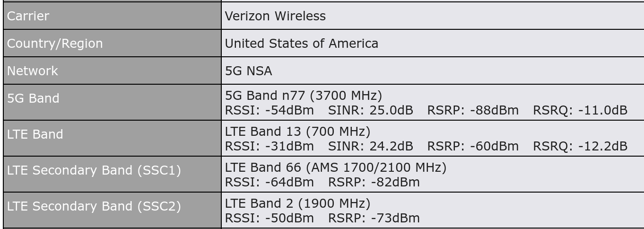The image size is (644, 229).
Task: Select the RSRQ -11.0dB reading
Action: point(580,110)
